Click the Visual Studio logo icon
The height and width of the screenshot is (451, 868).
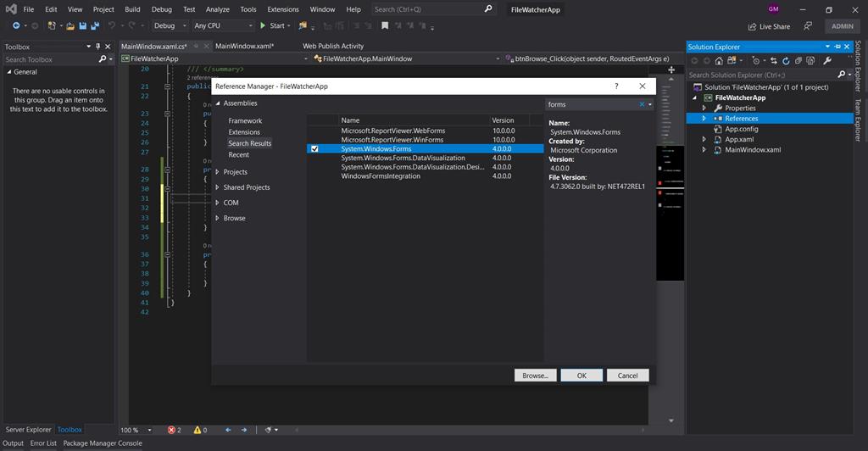pos(10,8)
